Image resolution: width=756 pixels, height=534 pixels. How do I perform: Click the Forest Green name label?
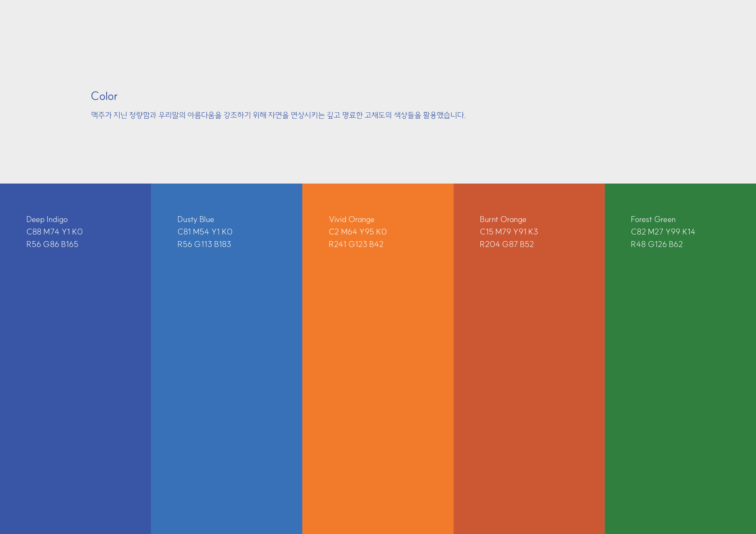(x=653, y=219)
